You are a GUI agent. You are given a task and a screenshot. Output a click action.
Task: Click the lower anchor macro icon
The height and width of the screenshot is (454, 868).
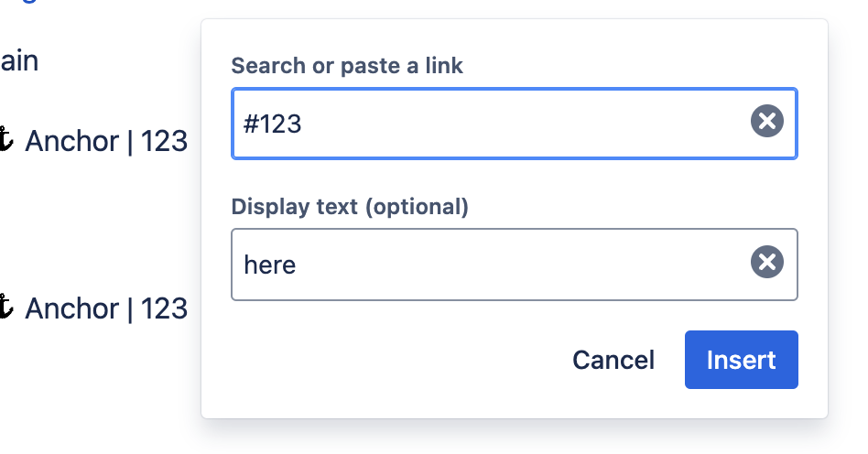(5, 308)
